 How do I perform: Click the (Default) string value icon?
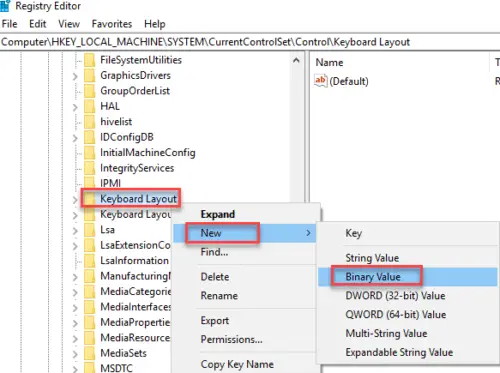point(321,81)
